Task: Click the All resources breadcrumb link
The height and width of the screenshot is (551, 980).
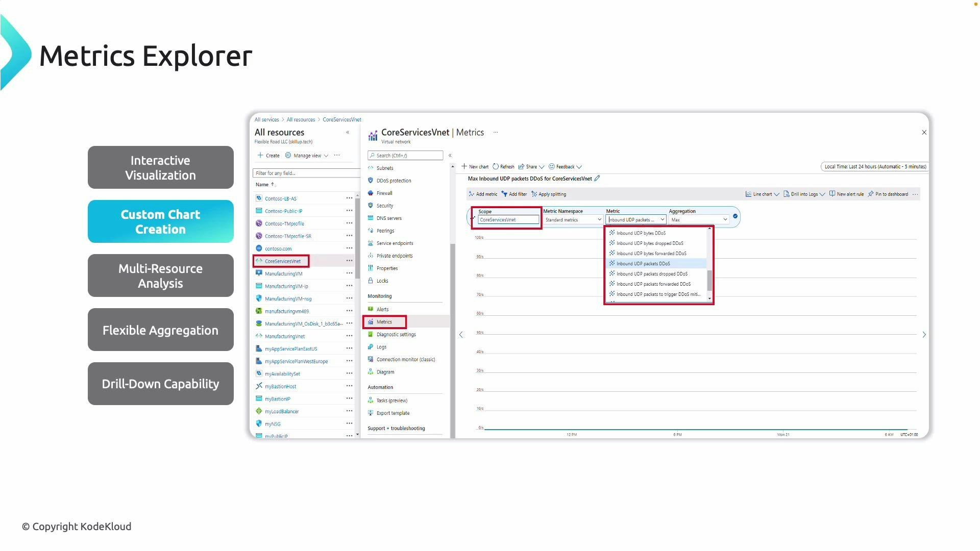Action: click(x=301, y=119)
